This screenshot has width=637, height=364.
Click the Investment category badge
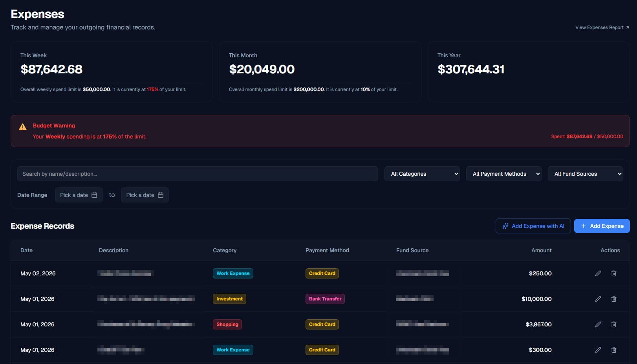click(229, 299)
